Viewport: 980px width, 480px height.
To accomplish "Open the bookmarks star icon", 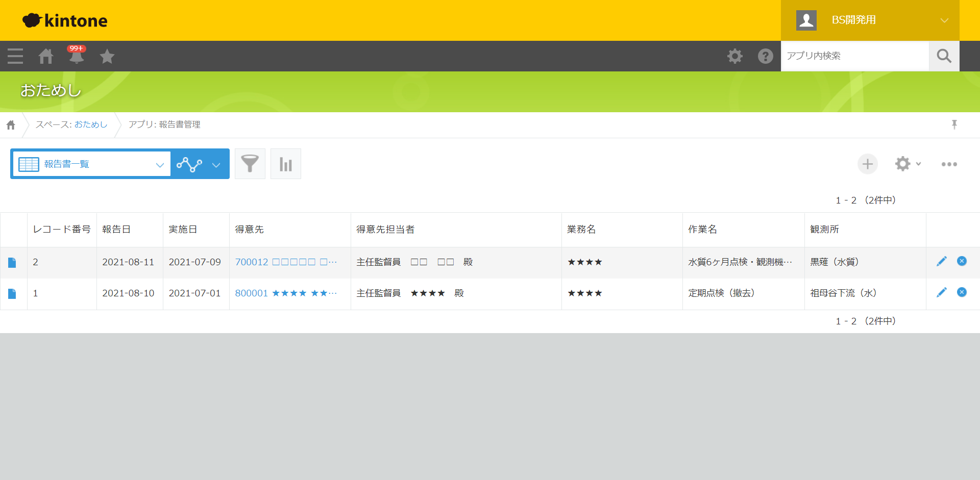I will pos(107,56).
